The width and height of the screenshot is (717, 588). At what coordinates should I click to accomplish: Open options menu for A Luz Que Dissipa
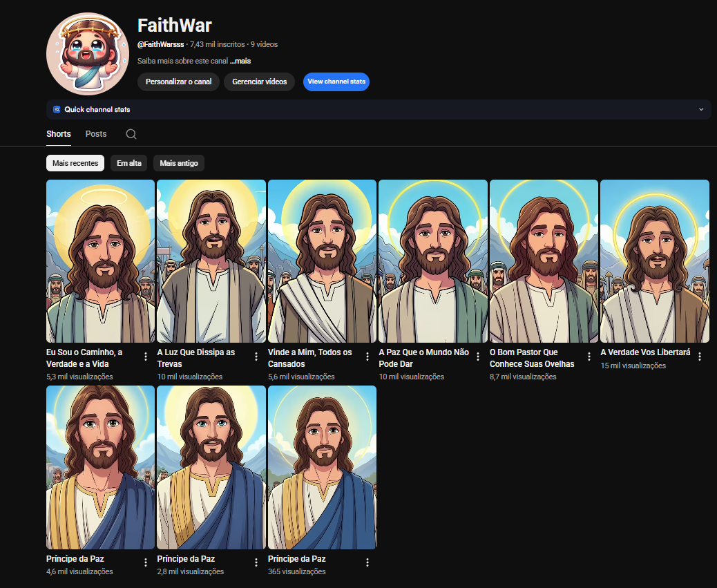click(x=256, y=357)
